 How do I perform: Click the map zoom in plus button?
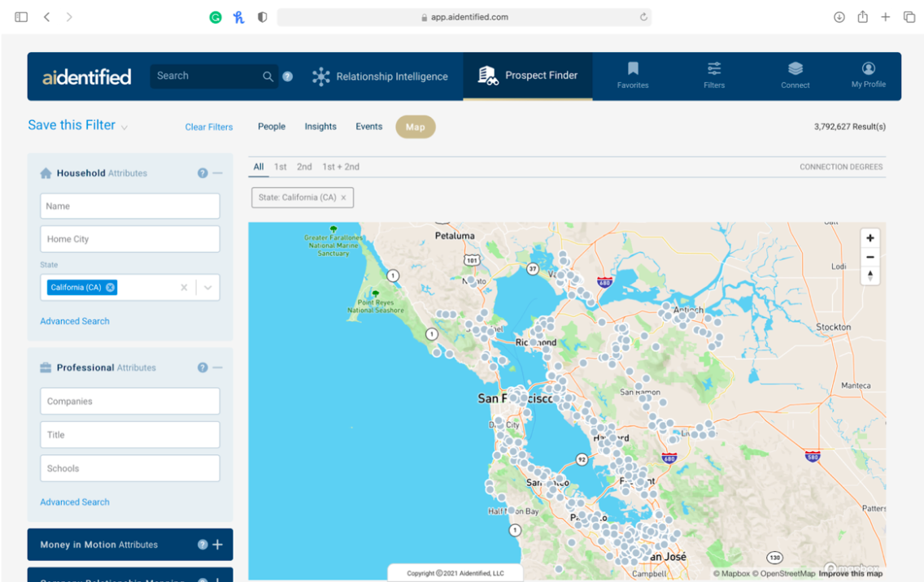[870, 238]
